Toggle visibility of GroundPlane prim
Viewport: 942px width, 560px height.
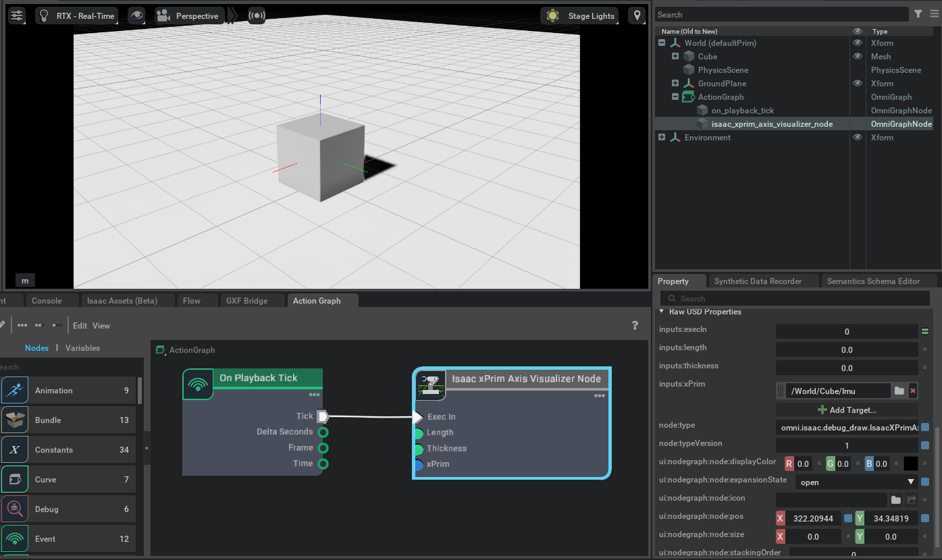click(858, 83)
